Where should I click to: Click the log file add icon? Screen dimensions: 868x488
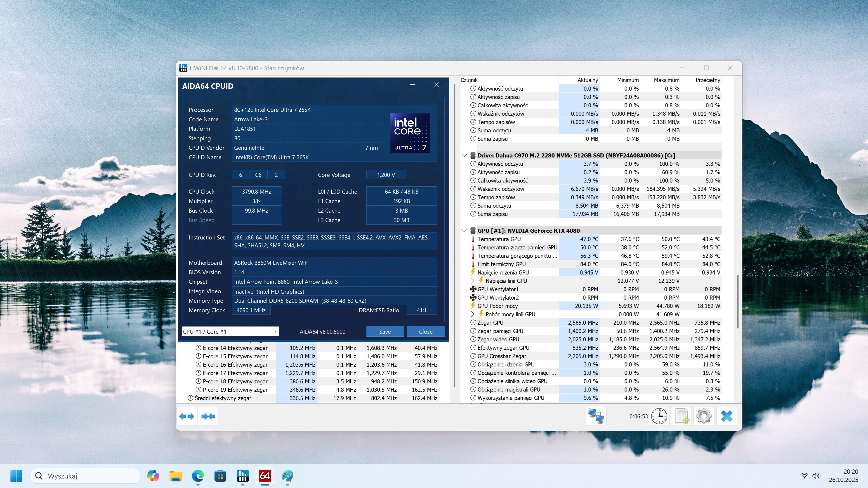pyautogui.click(x=682, y=416)
